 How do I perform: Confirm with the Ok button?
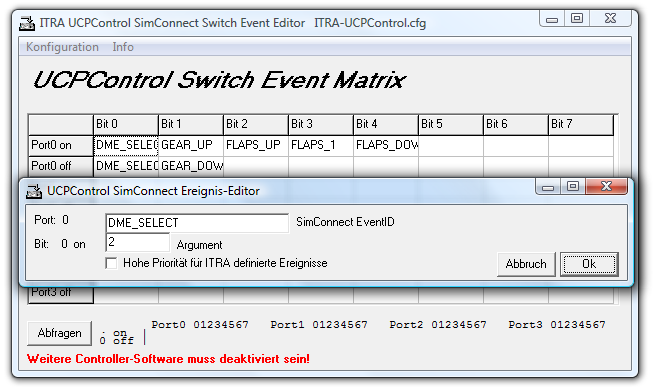click(x=589, y=264)
